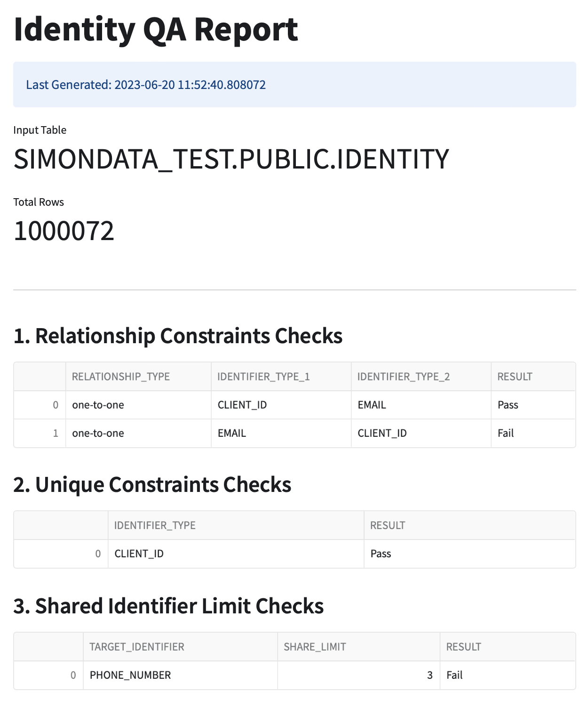The image size is (588, 708).
Task: Select the Fail cell for PHONE_NUMBER
Action: 454,675
